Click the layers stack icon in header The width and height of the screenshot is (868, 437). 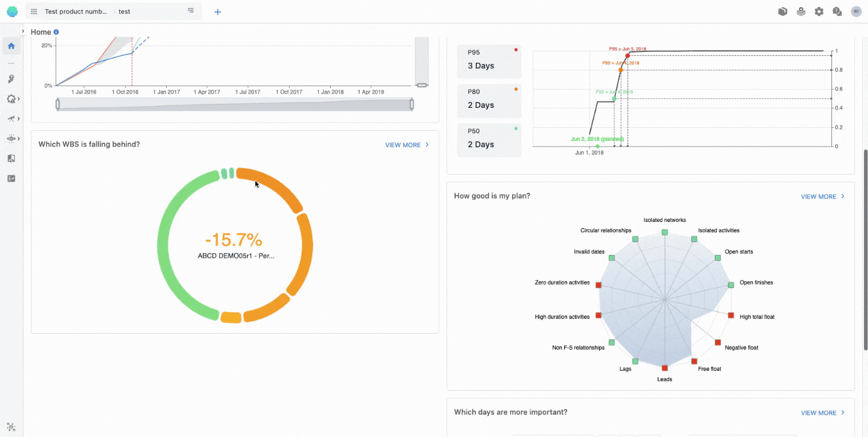[801, 11]
